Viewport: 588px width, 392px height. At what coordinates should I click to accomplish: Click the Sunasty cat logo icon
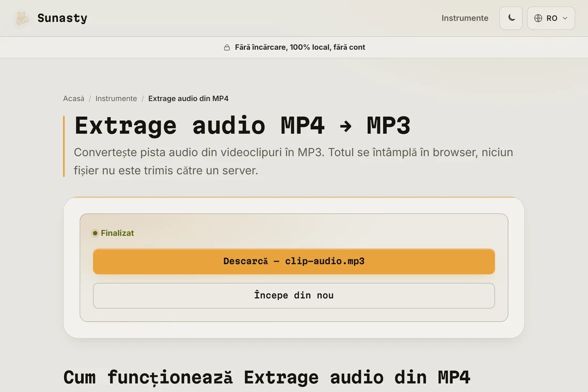click(x=22, y=18)
